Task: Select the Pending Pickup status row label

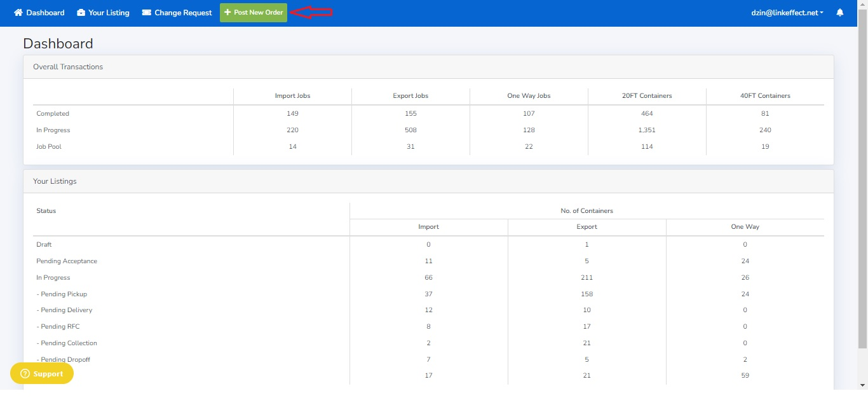Action: pos(62,294)
